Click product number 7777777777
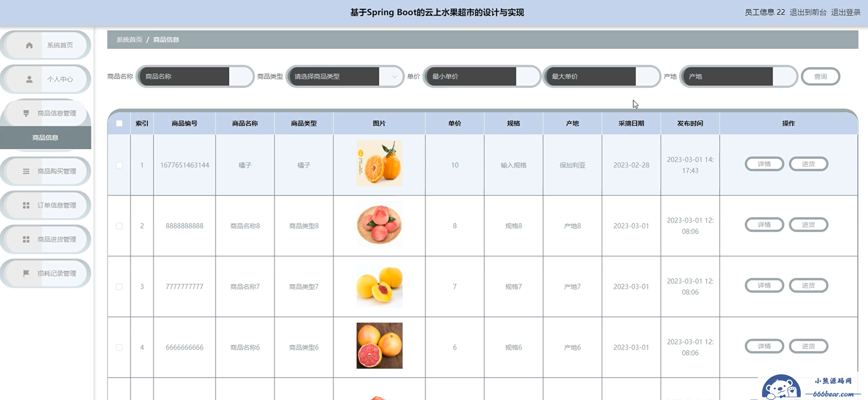The image size is (868, 400). click(184, 287)
